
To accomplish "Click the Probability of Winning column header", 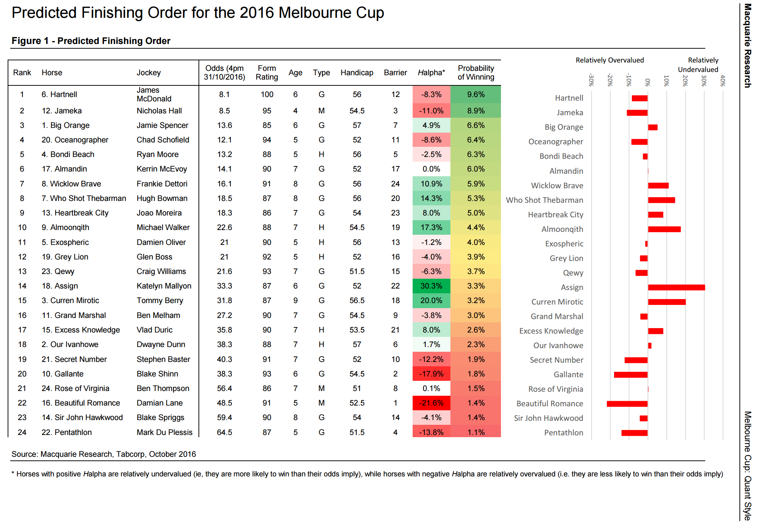I will coord(476,73).
